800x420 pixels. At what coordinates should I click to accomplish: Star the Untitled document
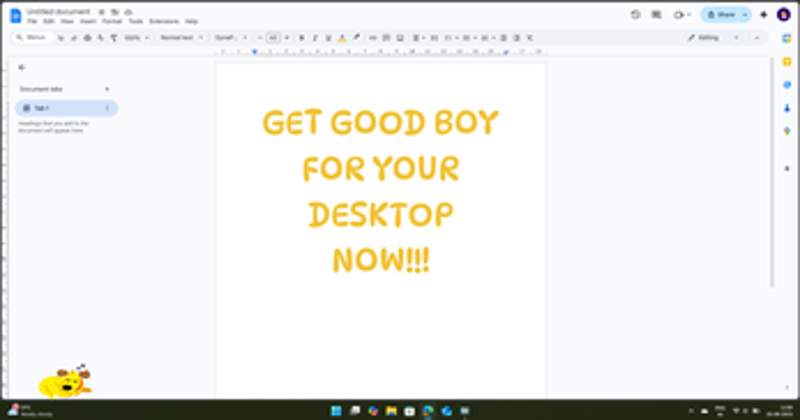tap(102, 12)
